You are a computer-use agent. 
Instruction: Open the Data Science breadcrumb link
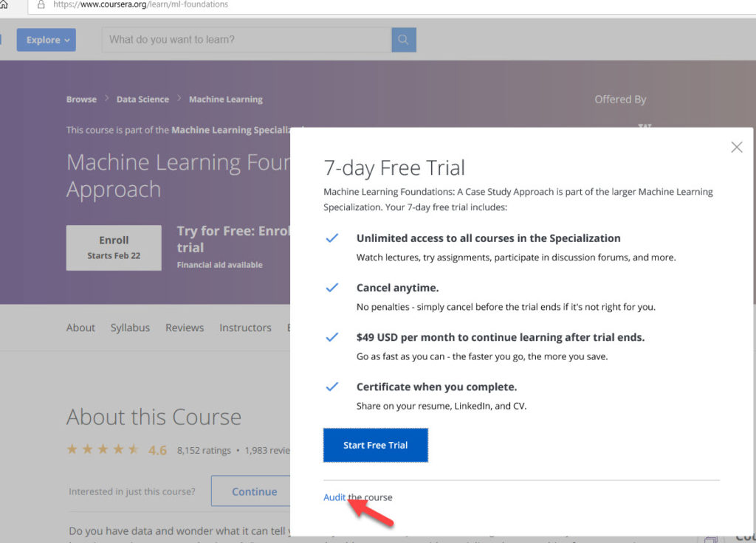tap(142, 100)
